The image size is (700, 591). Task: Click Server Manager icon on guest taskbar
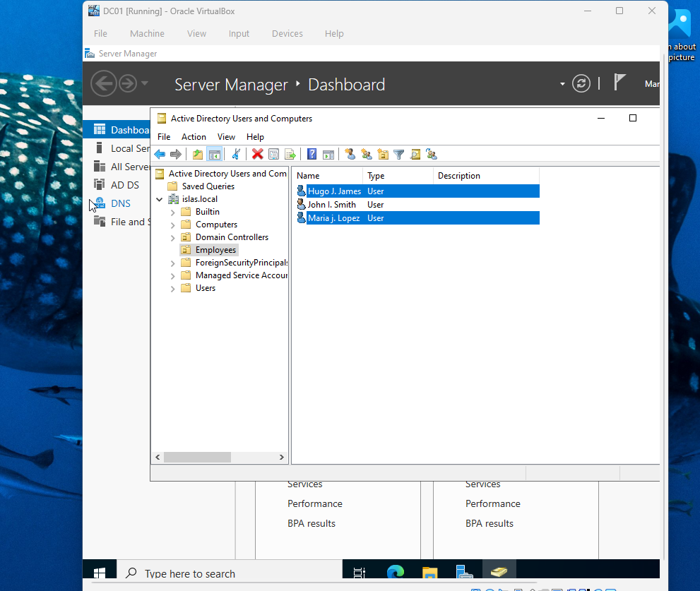[464, 572]
